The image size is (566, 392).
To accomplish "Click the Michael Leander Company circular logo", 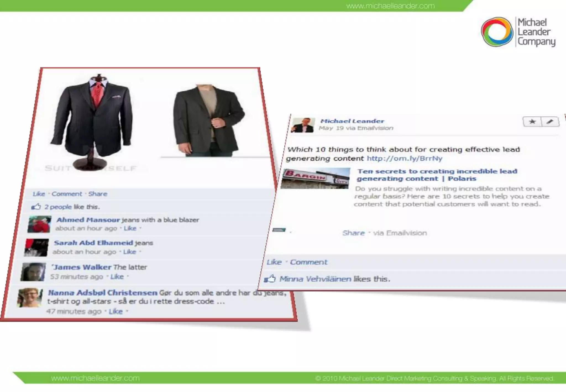I will [497, 32].
